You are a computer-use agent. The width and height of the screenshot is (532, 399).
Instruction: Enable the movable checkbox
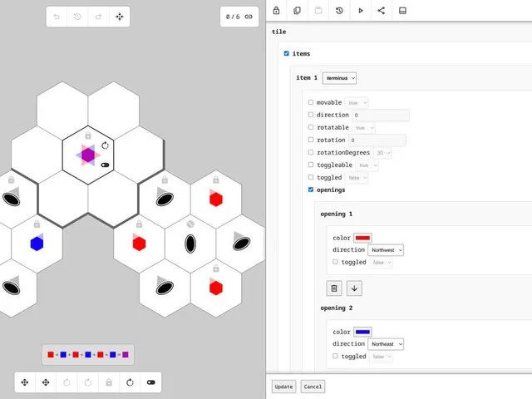[x=311, y=102]
